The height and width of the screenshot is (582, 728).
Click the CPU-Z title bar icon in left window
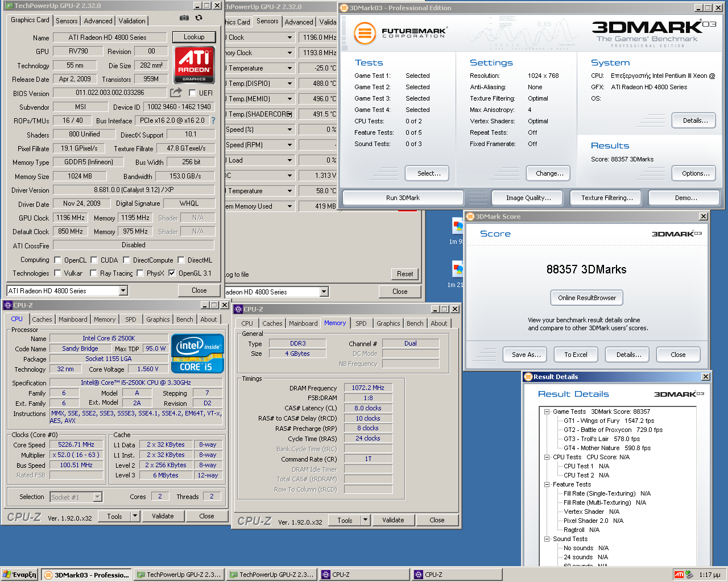pos(8,305)
